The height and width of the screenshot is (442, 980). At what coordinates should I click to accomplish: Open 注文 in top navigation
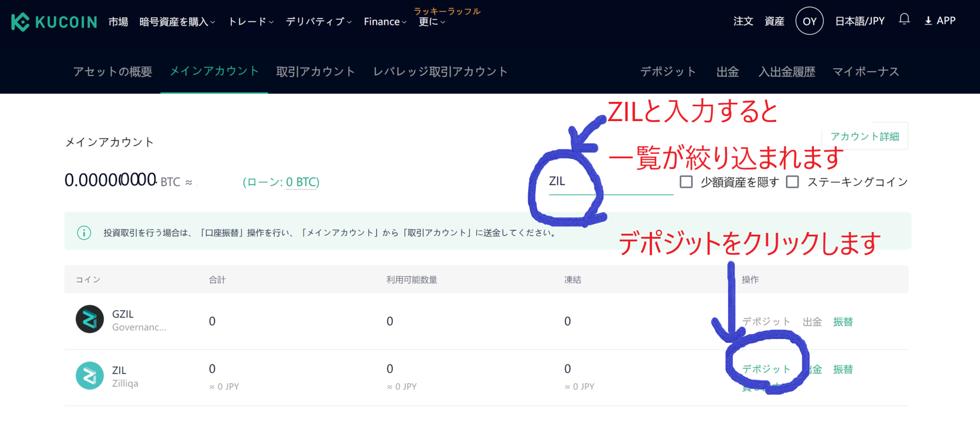(x=743, y=21)
